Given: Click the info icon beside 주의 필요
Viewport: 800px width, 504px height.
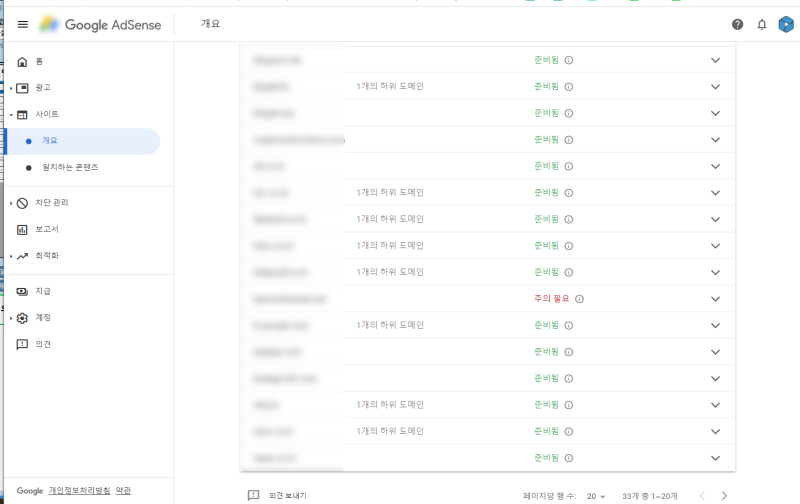Looking at the screenshot, I should pos(580,299).
